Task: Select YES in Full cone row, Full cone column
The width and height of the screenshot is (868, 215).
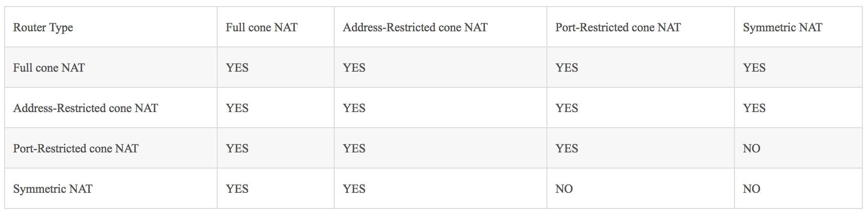Action: pyautogui.click(x=237, y=68)
